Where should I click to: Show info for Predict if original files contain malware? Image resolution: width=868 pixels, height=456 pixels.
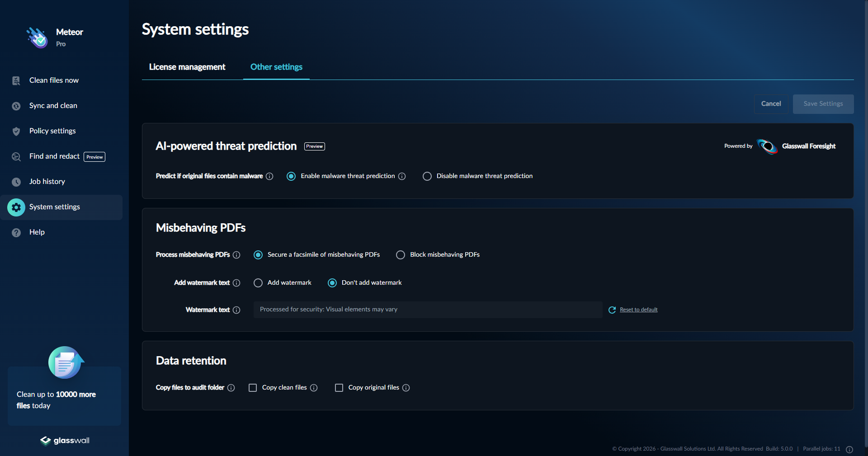pyautogui.click(x=269, y=176)
